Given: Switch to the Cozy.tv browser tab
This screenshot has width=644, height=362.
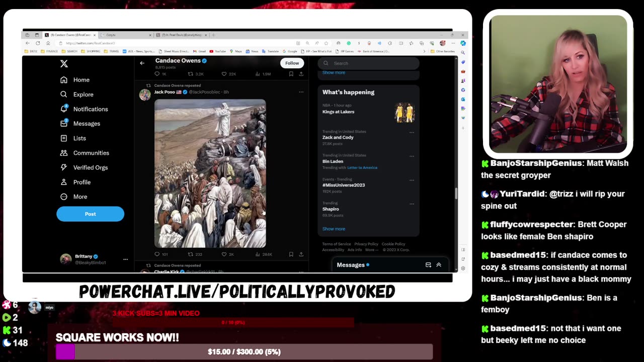Looking at the screenshot, I should click(x=125, y=35).
